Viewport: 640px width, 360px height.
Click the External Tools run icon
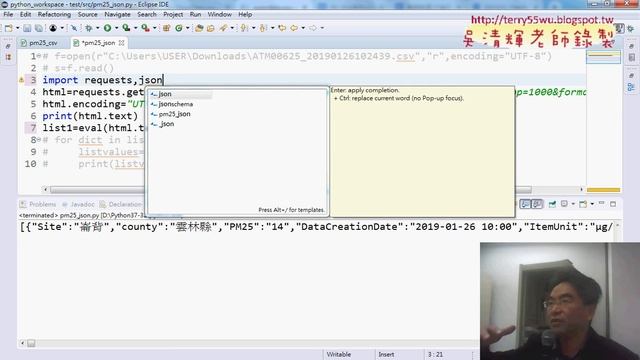(x=145, y=28)
